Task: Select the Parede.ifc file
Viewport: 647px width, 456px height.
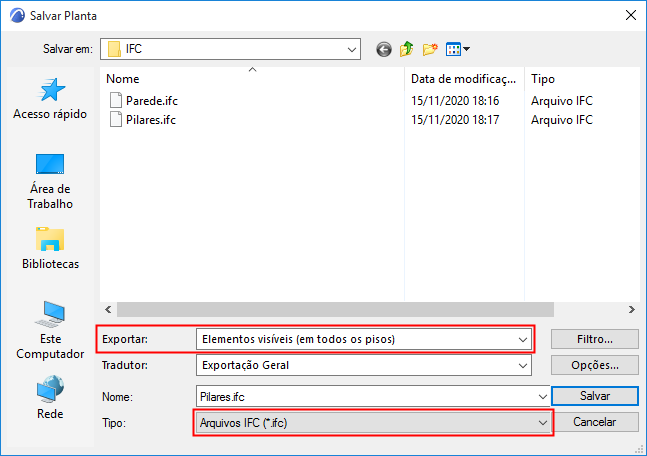Action: 152,100
